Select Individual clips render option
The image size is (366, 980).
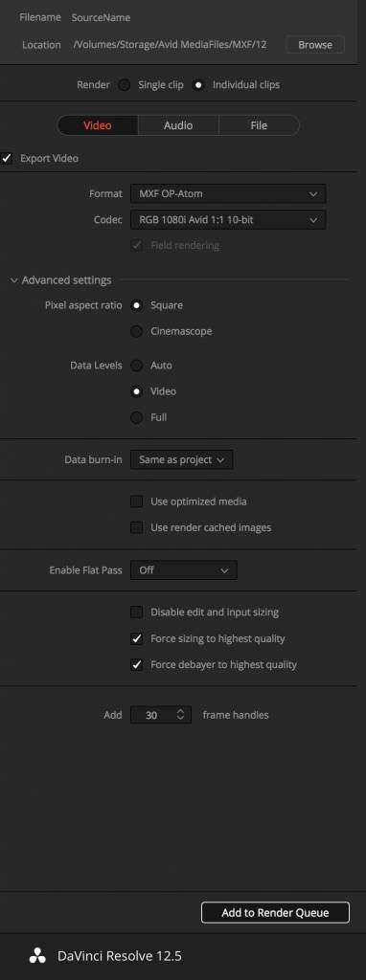[x=199, y=85]
